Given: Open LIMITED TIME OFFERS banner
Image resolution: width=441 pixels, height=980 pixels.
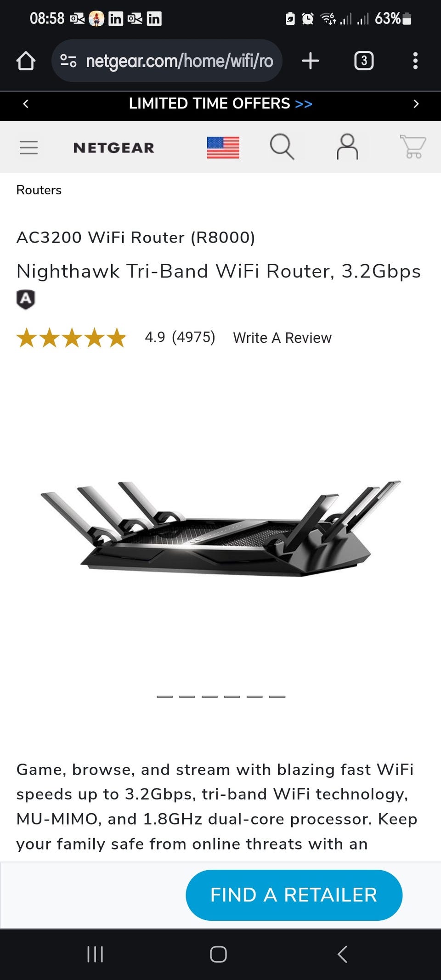Looking at the screenshot, I should [x=220, y=104].
